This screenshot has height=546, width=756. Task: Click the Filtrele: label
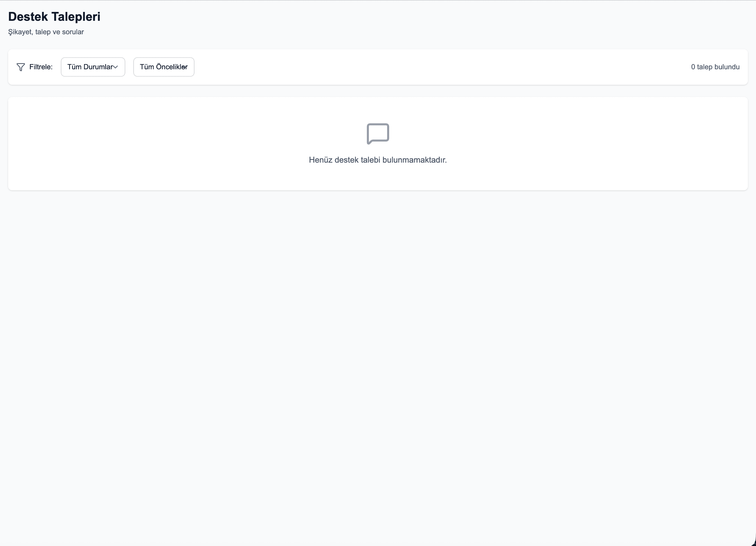pos(41,67)
